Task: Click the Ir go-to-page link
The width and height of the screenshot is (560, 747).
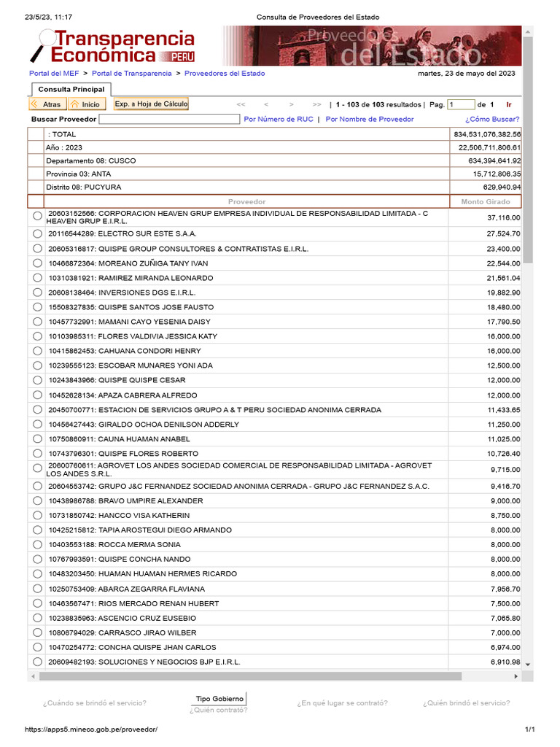Action: point(509,105)
